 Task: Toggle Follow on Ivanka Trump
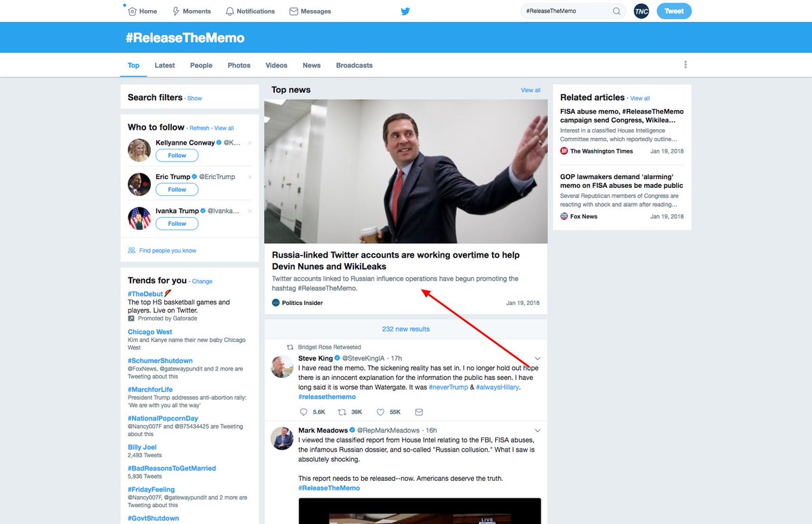coord(177,223)
